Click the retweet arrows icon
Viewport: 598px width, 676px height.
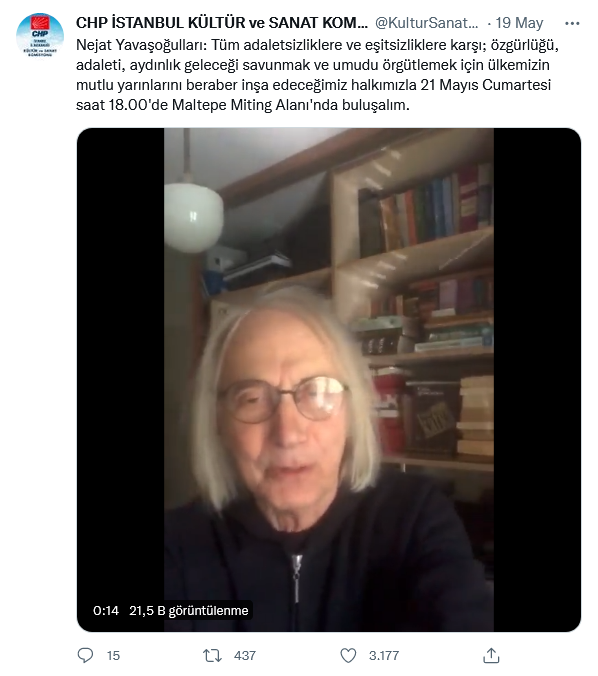click(x=212, y=656)
